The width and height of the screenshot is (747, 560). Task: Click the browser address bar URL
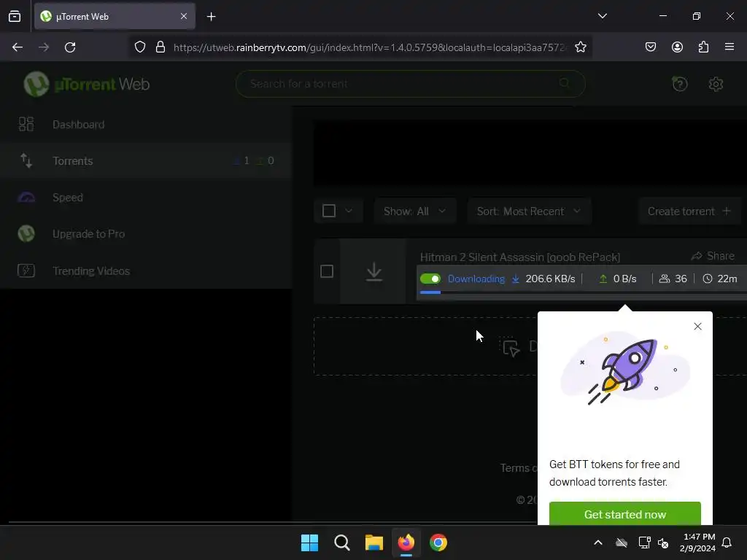[370, 47]
